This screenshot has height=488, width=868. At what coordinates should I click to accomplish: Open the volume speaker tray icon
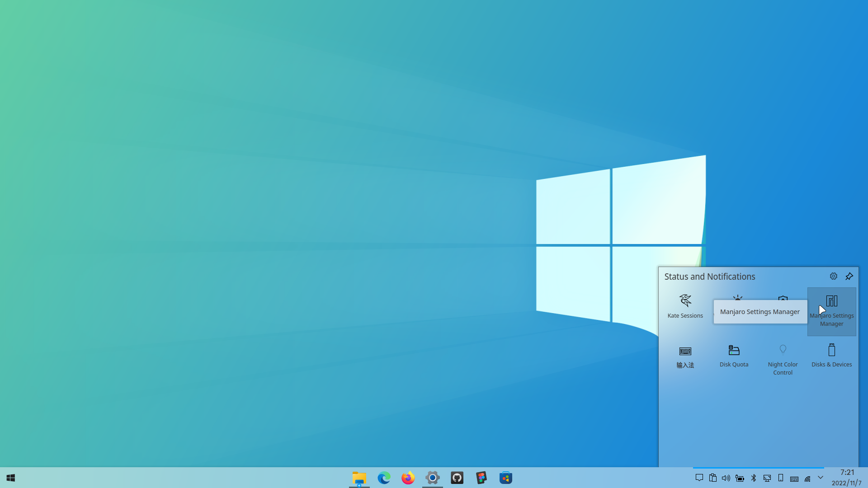pos(726,478)
